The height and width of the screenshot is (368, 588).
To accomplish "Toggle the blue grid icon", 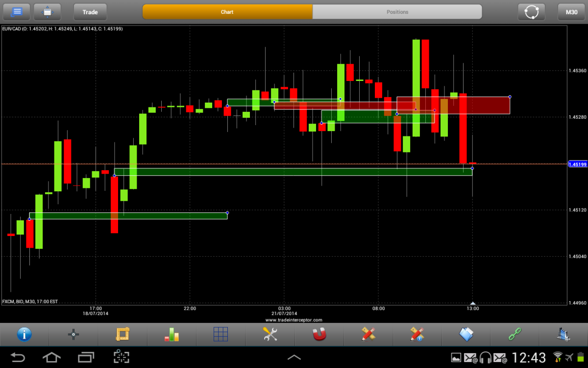I will pos(220,334).
